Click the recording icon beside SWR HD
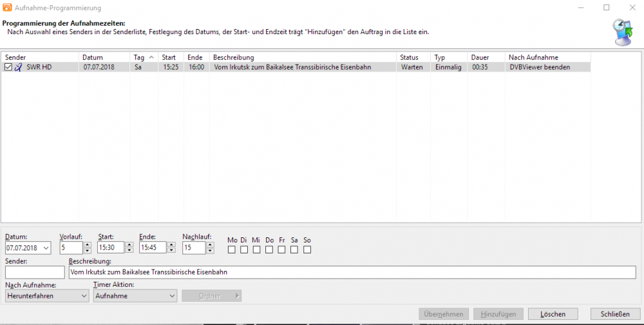 tap(18, 67)
